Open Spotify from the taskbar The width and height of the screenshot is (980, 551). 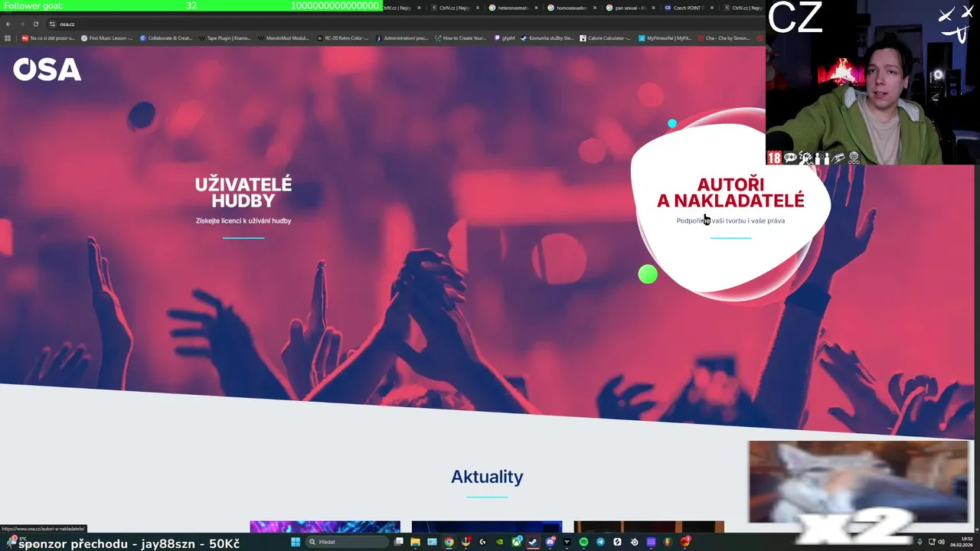tap(583, 542)
